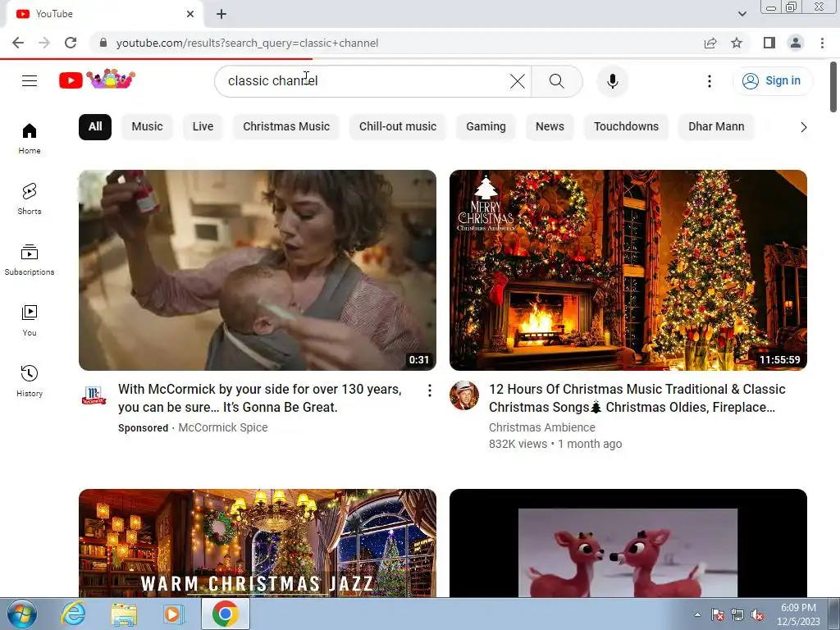Select the Touchdowns filter chip
Screen dimensions: 840x630
tap(626, 127)
